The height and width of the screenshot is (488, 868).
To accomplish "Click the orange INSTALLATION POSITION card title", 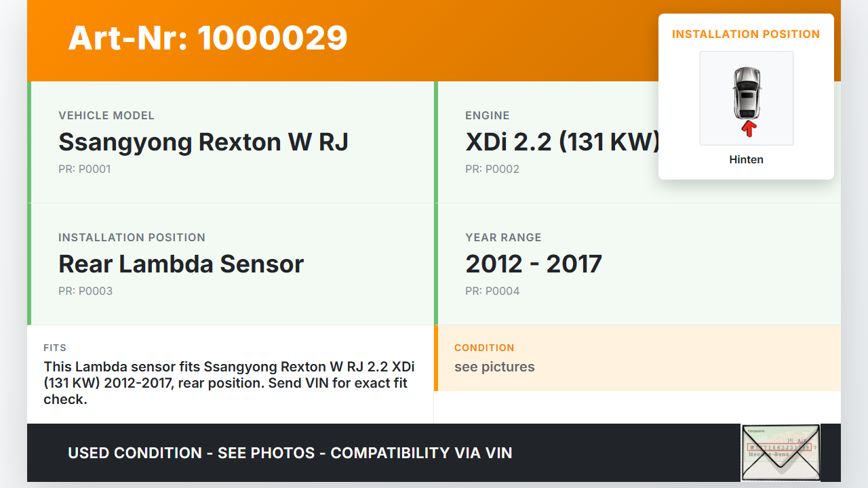I will (x=746, y=34).
